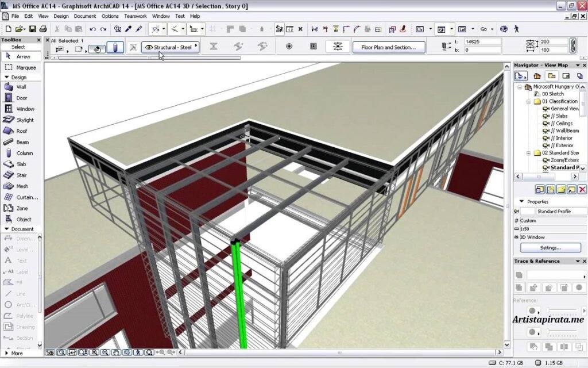Select the Marquee tool
Image resolution: width=588 pixels, height=368 pixels.
tap(21, 67)
